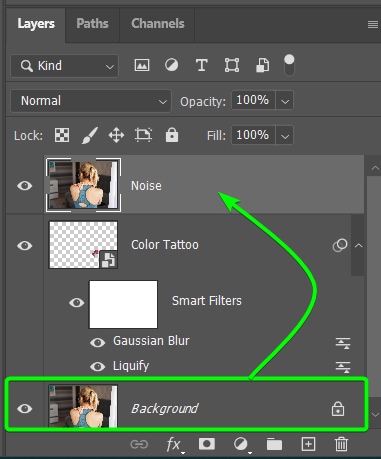Filter for adjustment layers icon
Viewport: 381px width, 459px height.
[x=171, y=65]
